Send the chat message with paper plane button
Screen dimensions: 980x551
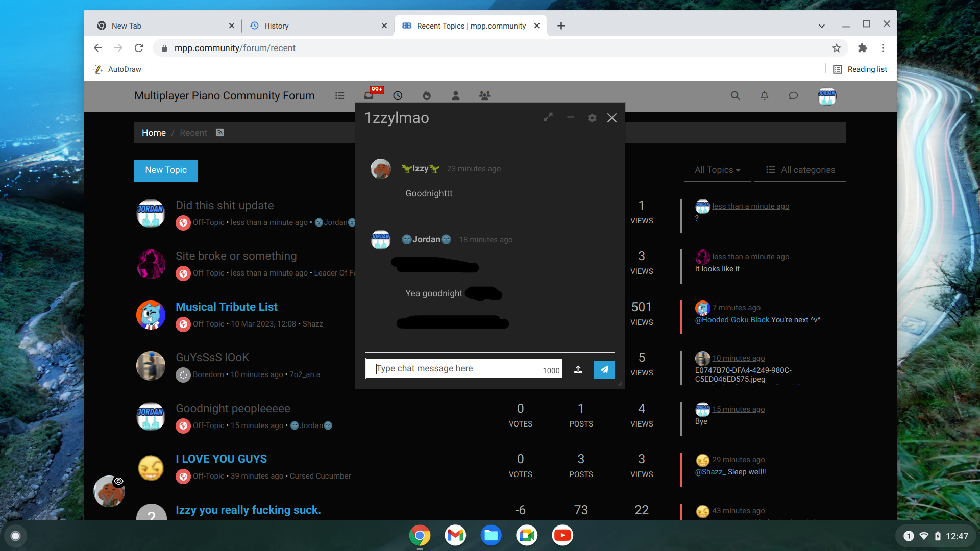[604, 370]
